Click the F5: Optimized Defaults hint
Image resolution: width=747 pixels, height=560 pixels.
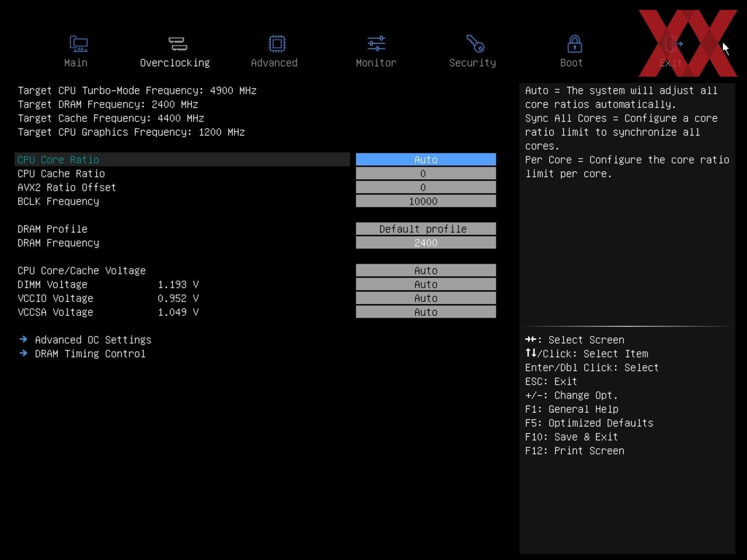point(589,423)
